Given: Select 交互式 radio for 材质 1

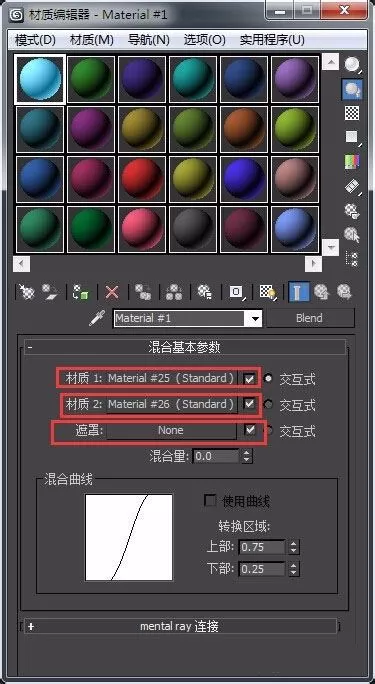Looking at the screenshot, I should 268,379.
